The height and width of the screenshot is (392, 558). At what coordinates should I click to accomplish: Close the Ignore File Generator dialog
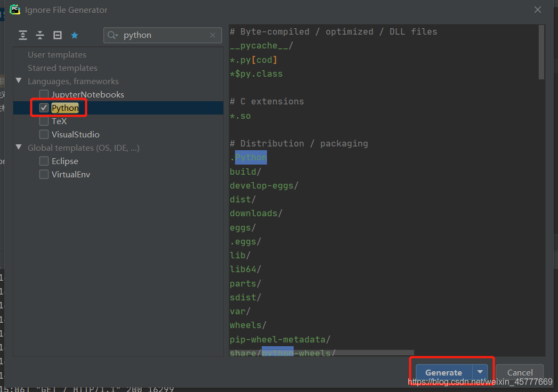538,10
